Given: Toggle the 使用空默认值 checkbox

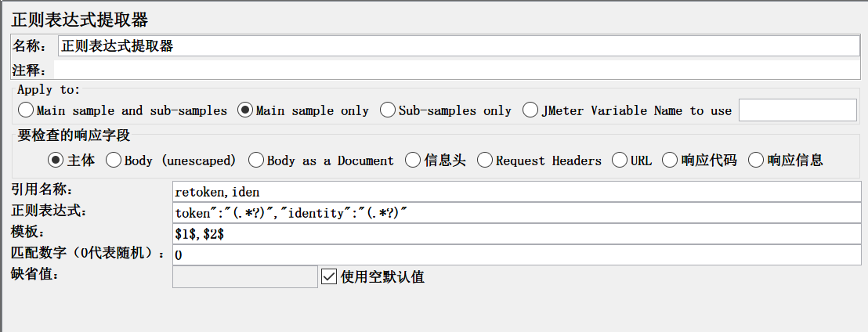Looking at the screenshot, I should [x=329, y=276].
